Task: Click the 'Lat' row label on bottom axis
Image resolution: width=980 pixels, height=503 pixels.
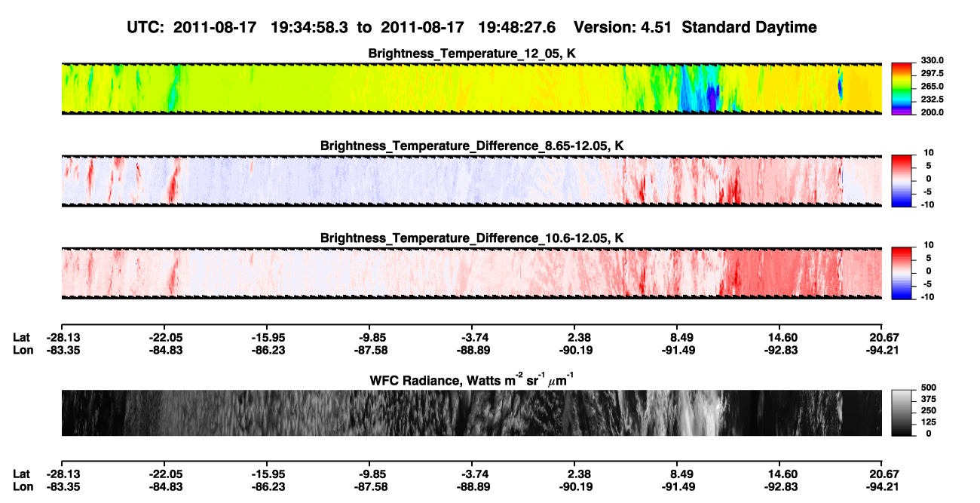Action: 21,474
